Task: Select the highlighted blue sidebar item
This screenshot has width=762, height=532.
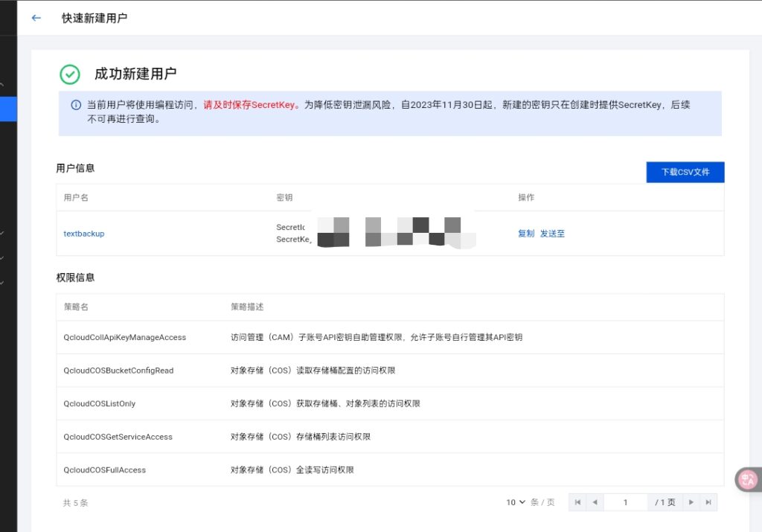Action: (x=8, y=109)
